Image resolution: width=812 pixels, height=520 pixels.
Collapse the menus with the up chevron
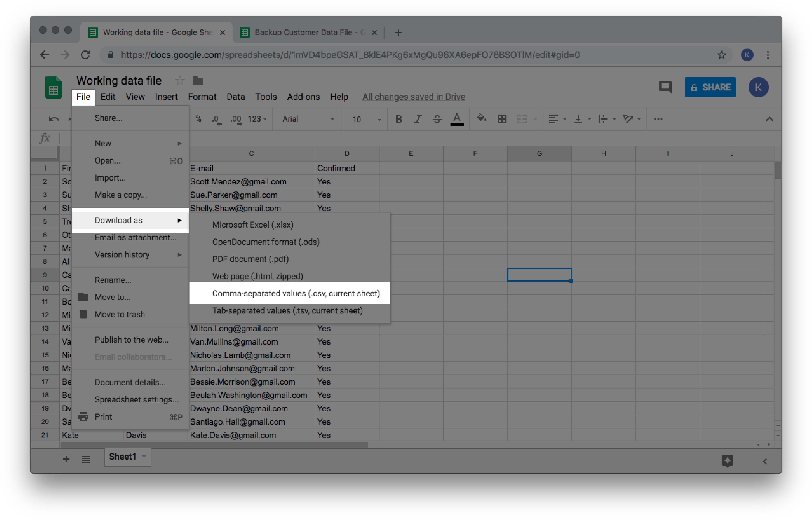coord(769,119)
